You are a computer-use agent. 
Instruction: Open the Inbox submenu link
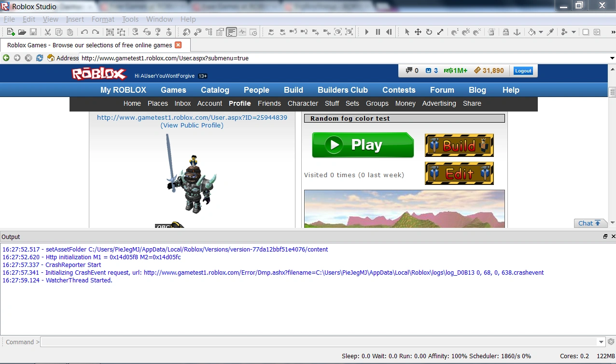pyautogui.click(x=182, y=103)
